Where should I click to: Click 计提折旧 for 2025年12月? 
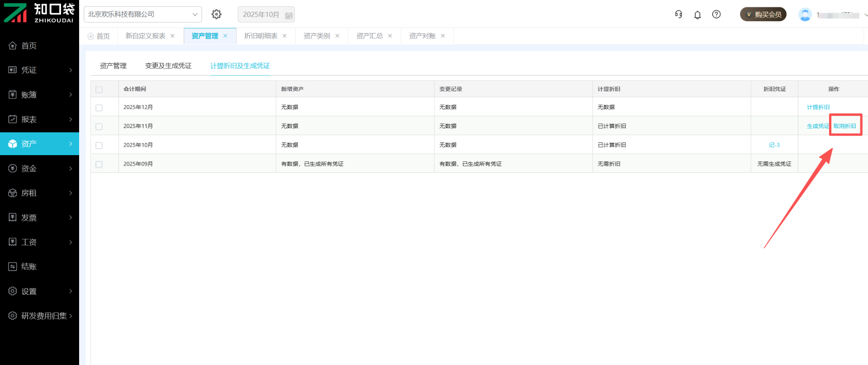pyautogui.click(x=818, y=107)
